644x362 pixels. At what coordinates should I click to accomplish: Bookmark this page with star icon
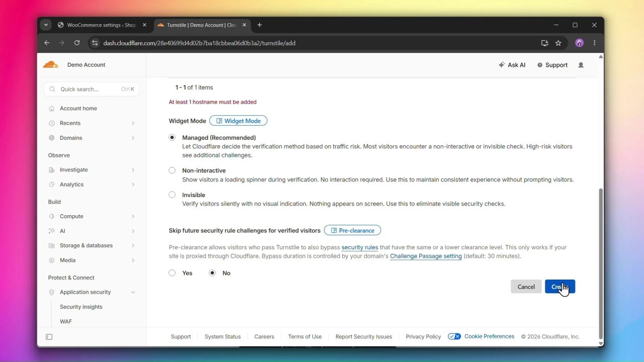pos(558,43)
